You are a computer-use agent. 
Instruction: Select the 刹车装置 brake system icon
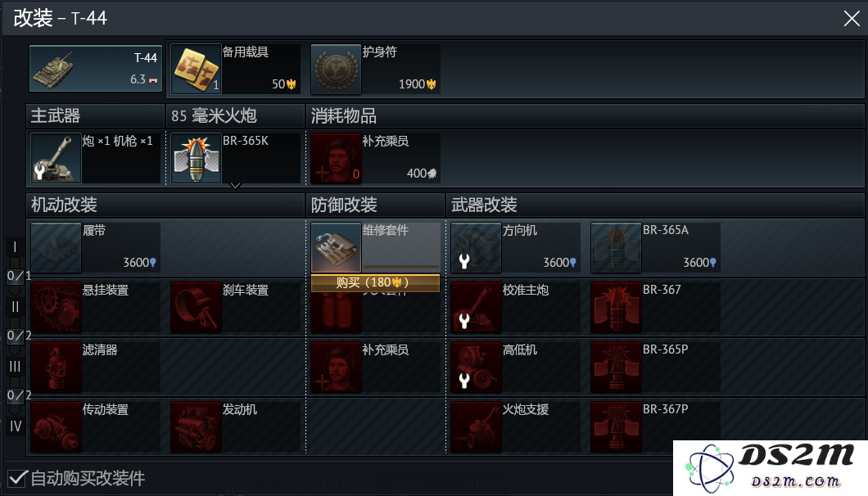(196, 308)
